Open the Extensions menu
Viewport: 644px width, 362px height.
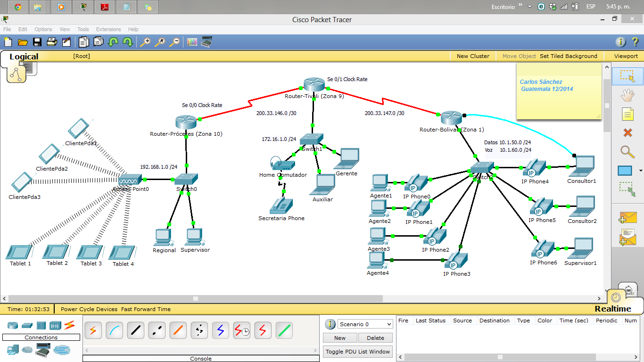(x=108, y=29)
